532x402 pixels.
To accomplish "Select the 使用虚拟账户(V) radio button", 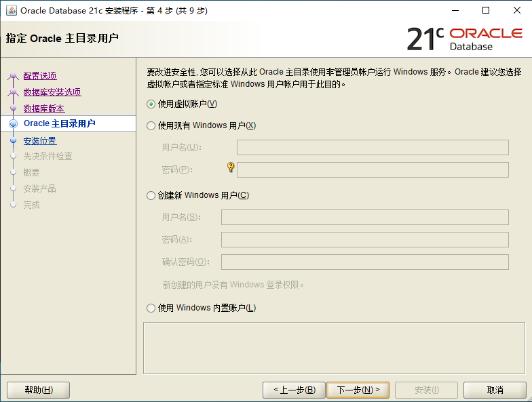I will 151,104.
